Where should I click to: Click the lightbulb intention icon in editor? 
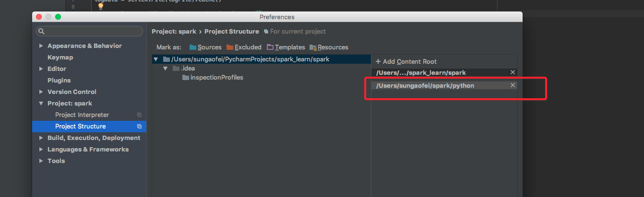click(101, 6)
